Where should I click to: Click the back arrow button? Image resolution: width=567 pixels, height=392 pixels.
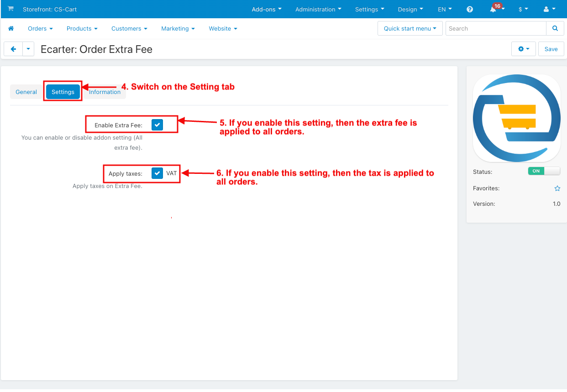pyautogui.click(x=13, y=49)
